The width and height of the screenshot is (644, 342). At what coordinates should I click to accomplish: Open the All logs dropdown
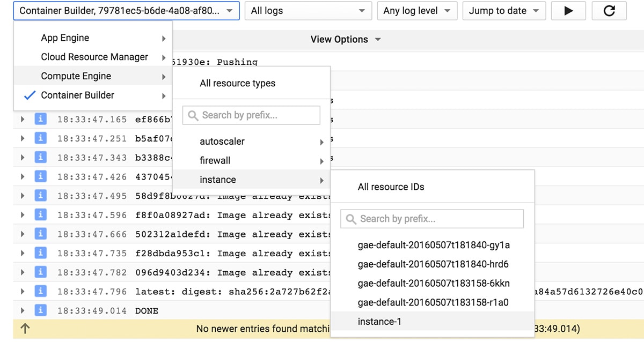[308, 11]
